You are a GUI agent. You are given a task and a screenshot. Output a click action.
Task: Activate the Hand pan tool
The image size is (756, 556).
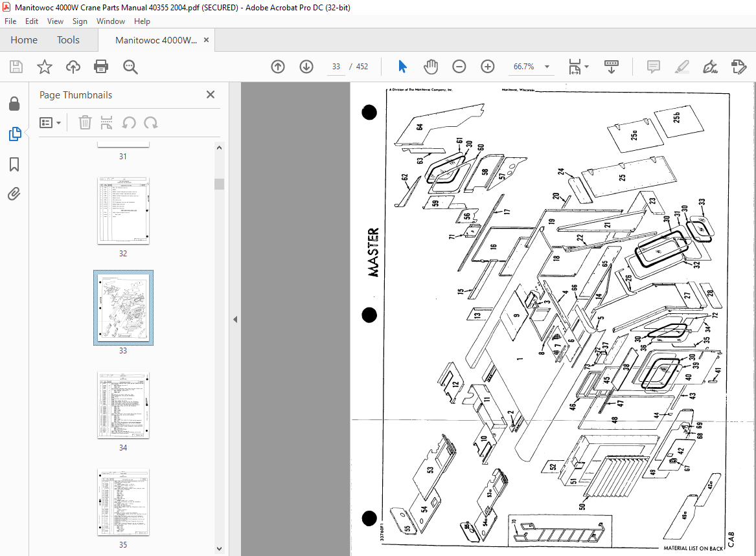tap(431, 67)
